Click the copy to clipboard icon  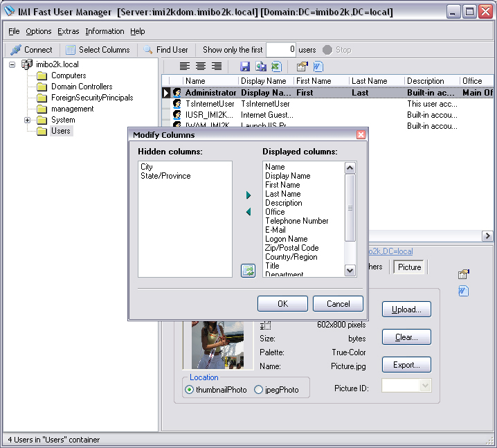[x=261, y=66]
